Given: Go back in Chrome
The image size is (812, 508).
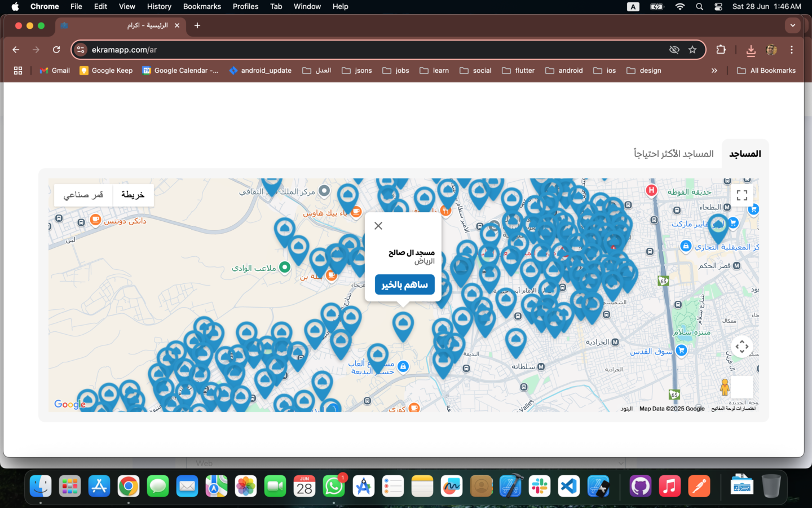Looking at the screenshot, I should pos(16,50).
